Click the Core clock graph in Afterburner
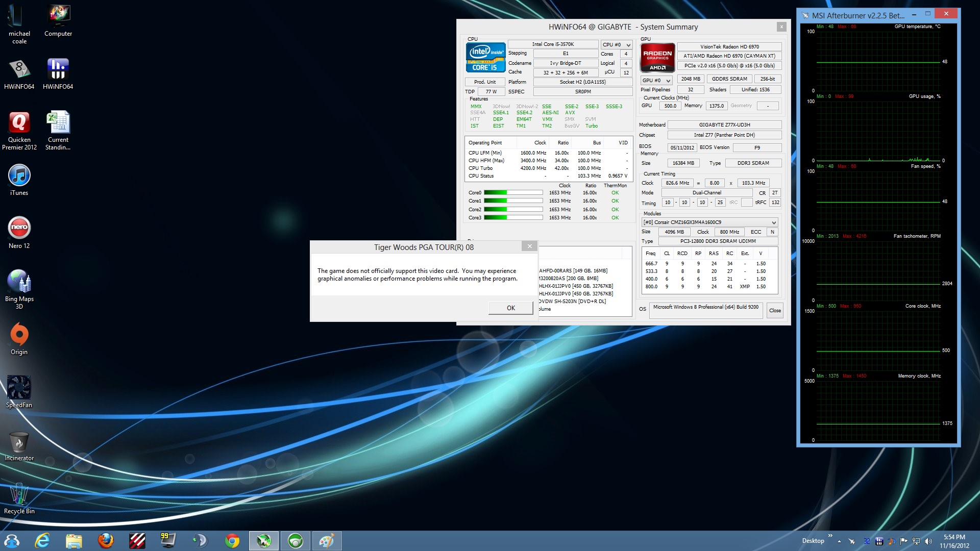Screen dimensions: 980x551 coord(878,340)
